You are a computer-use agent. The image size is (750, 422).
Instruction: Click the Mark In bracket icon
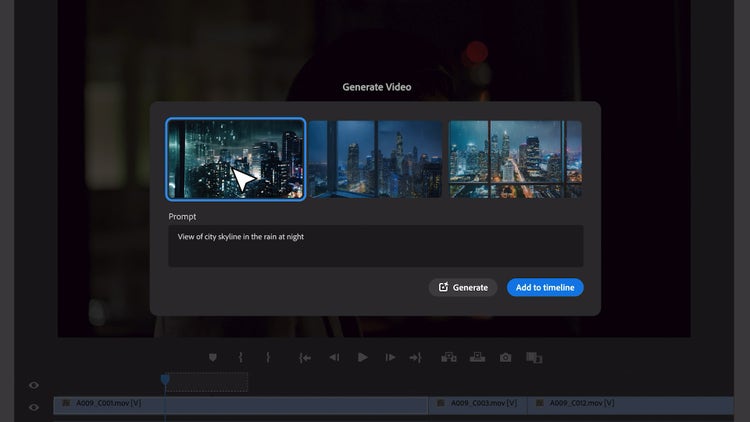[x=241, y=357]
